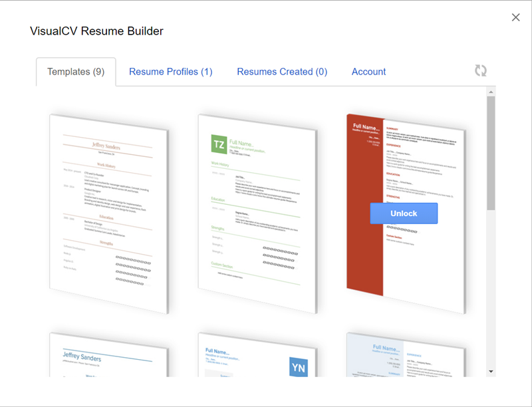Select the blue Jeffrey Sanders template

pos(109,354)
